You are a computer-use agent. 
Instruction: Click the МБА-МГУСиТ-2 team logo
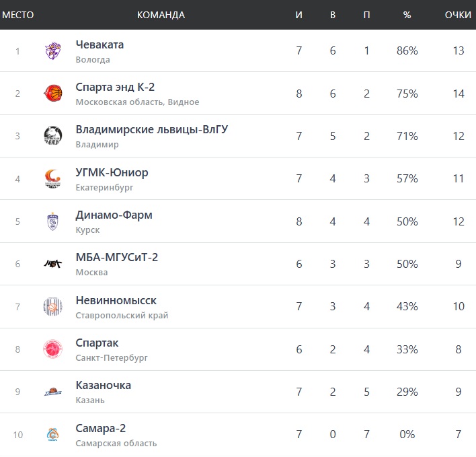point(53,264)
